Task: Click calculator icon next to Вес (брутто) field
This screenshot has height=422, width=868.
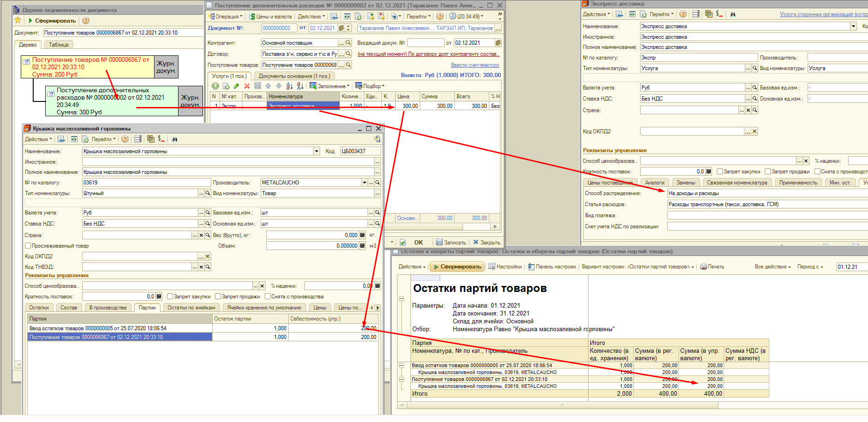Action: click(x=362, y=235)
